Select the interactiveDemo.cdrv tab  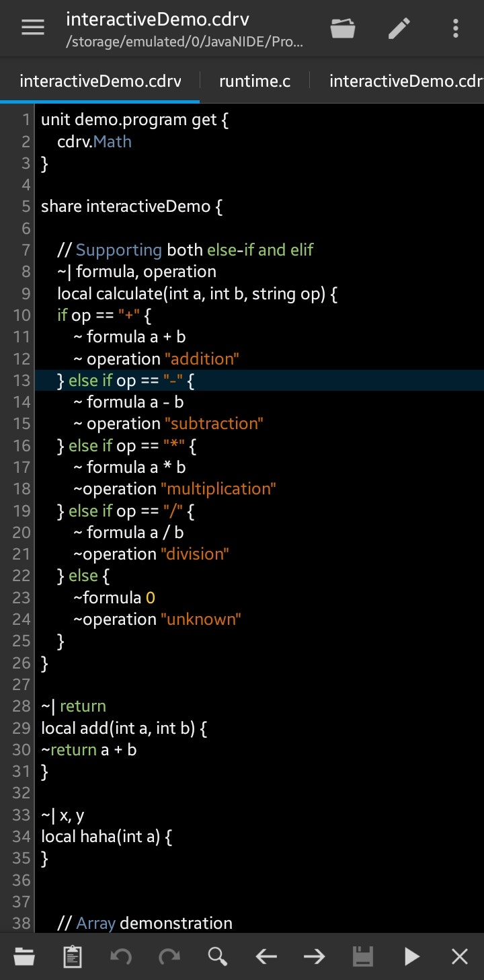99,81
